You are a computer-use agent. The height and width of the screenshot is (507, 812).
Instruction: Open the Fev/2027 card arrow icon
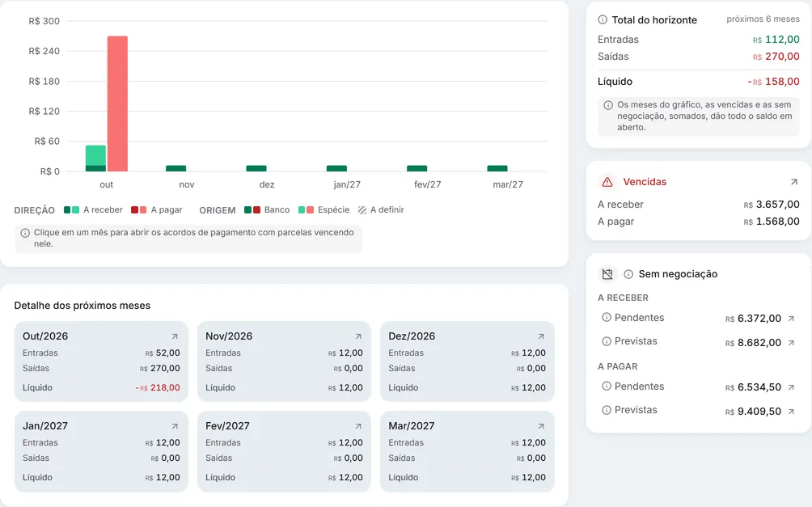(357, 426)
